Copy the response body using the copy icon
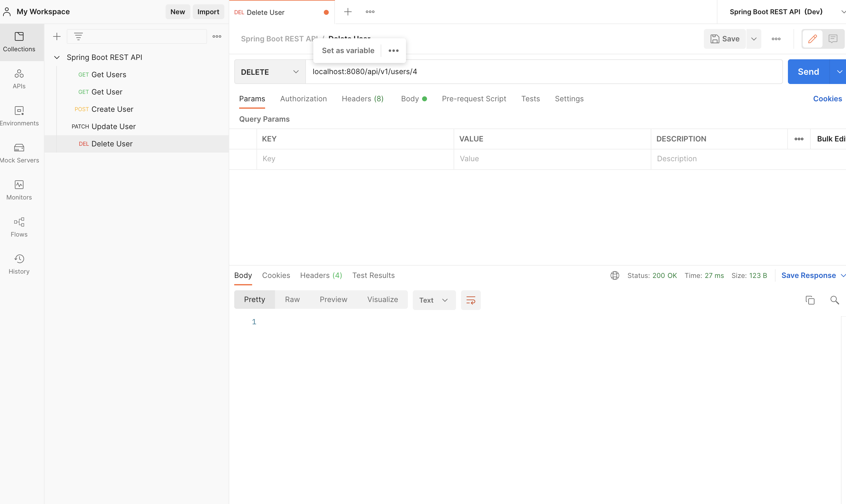This screenshot has height=504, width=846. [x=810, y=300]
